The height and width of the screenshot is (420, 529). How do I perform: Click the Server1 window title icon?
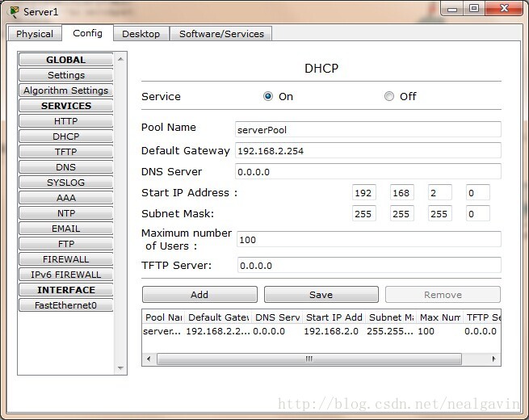(x=14, y=12)
